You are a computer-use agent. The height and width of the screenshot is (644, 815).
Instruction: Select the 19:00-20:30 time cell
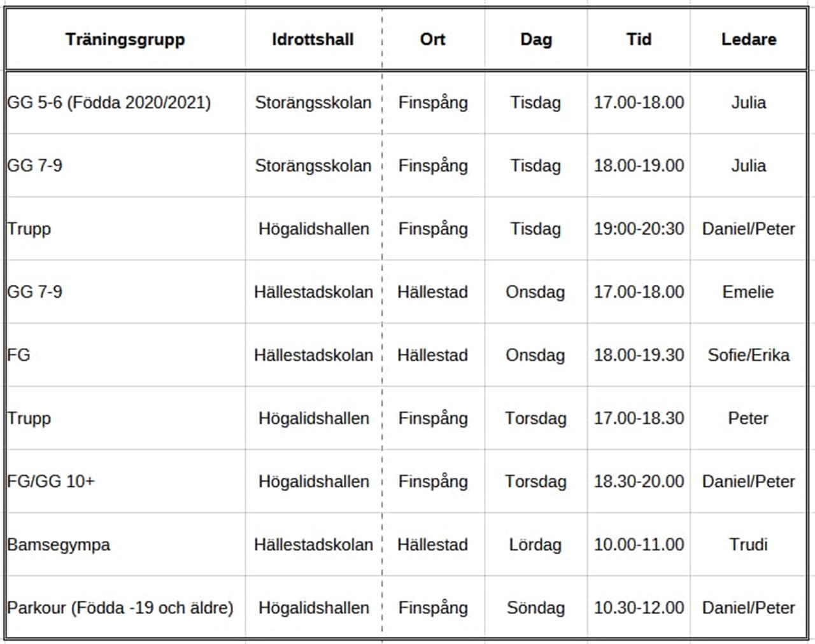pyautogui.click(x=639, y=228)
